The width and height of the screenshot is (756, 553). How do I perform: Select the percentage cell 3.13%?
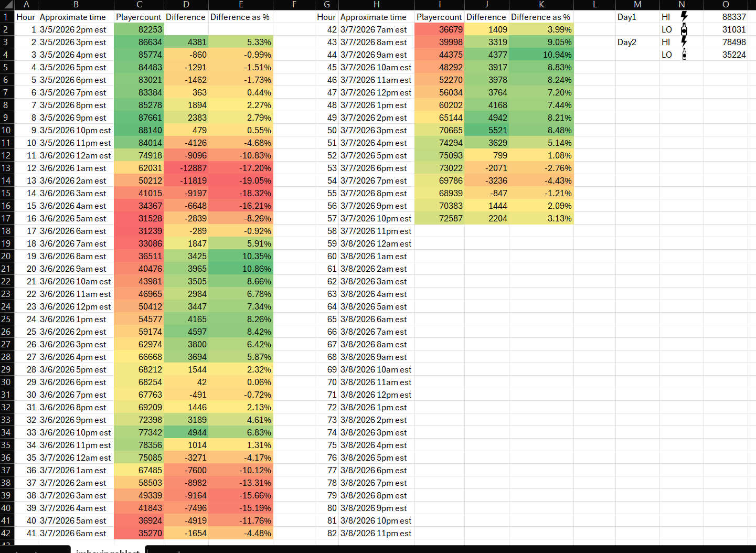541,218
